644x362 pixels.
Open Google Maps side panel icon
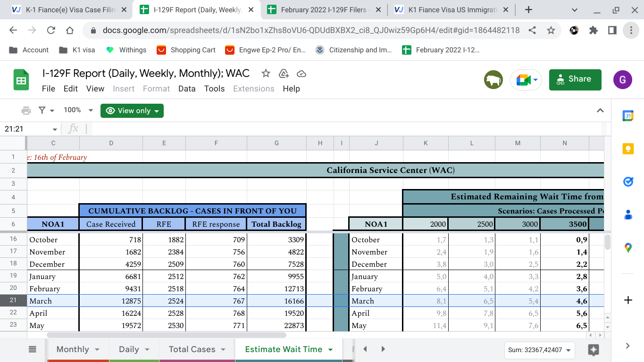(628, 247)
